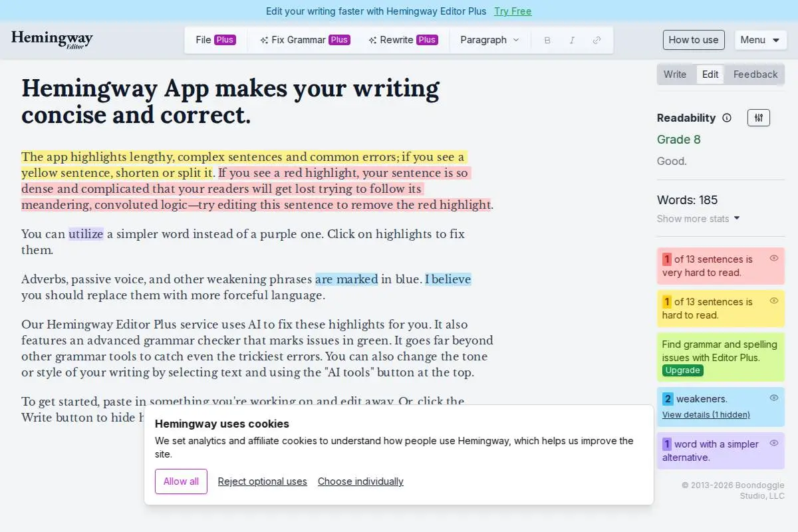Click the Grade 8 readability score
The image size is (798, 532).
679,140
